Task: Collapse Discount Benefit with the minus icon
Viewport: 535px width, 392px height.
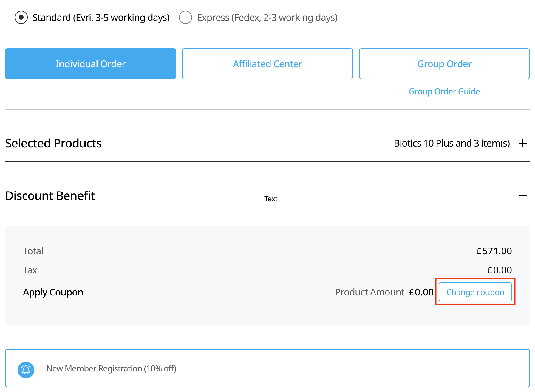Action: pyautogui.click(x=522, y=196)
